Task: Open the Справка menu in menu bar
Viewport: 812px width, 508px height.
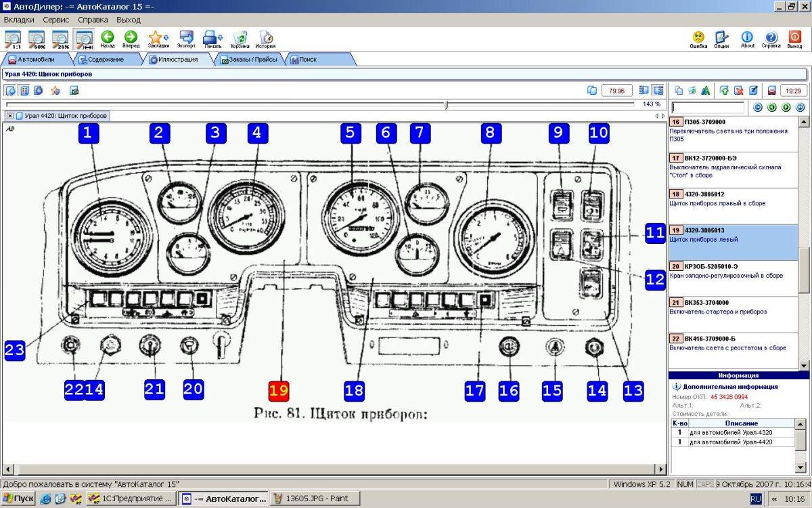Action: click(x=93, y=20)
